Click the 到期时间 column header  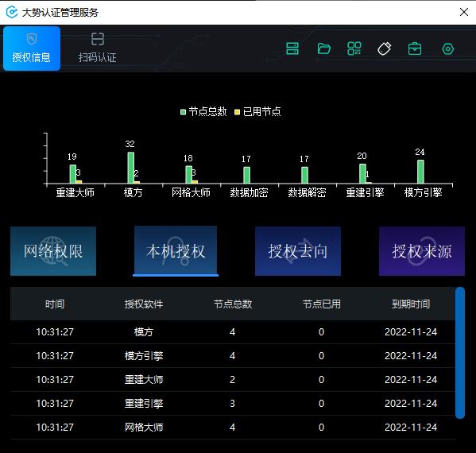pos(411,304)
